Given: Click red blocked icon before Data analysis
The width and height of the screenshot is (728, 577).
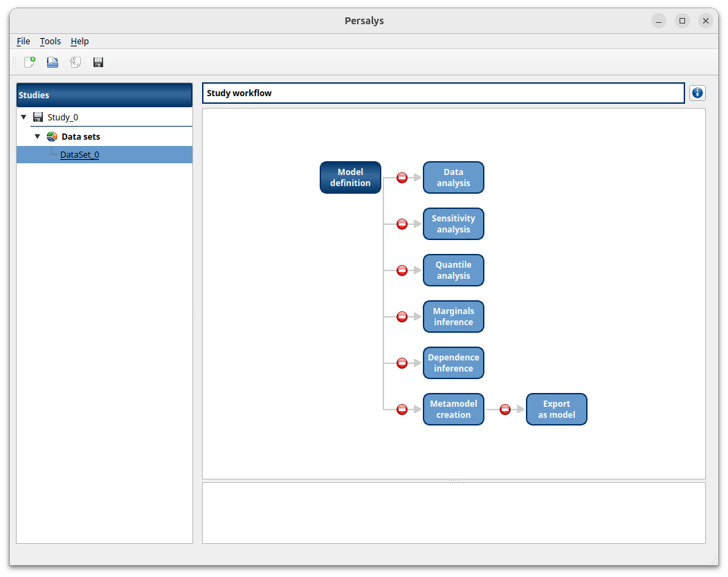Looking at the screenshot, I should click(402, 178).
